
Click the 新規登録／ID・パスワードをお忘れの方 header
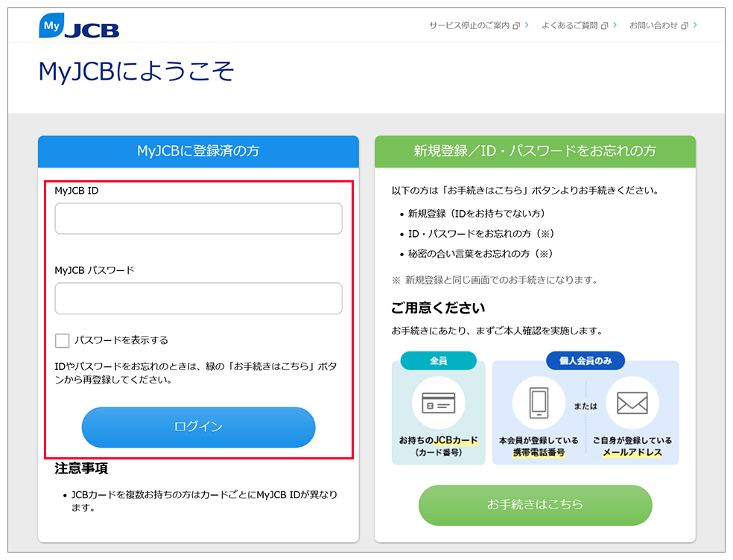[536, 151]
